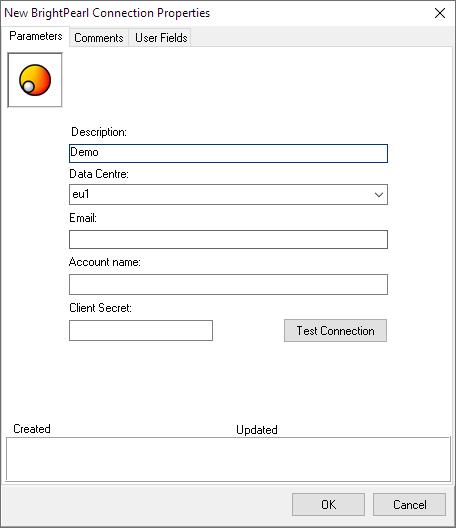This screenshot has height=528, width=456.
Task: Click the dialog title bar text
Action: coord(107,13)
